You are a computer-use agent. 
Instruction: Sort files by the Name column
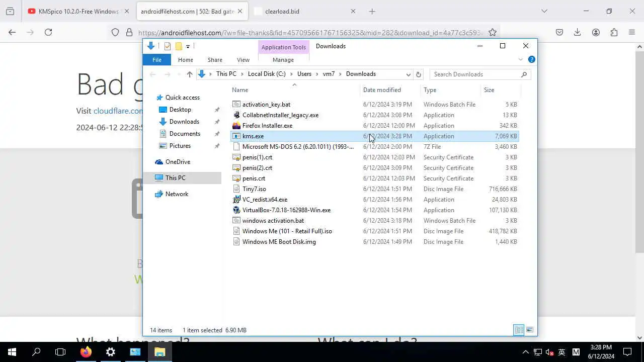coord(295,90)
